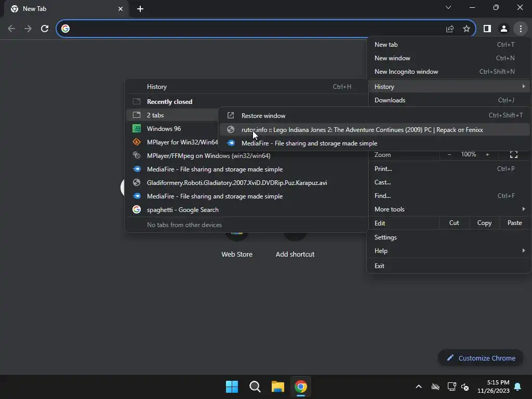Click the tab search chevron in title bar
The image size is (532, 399).
(x=448, y=7)
